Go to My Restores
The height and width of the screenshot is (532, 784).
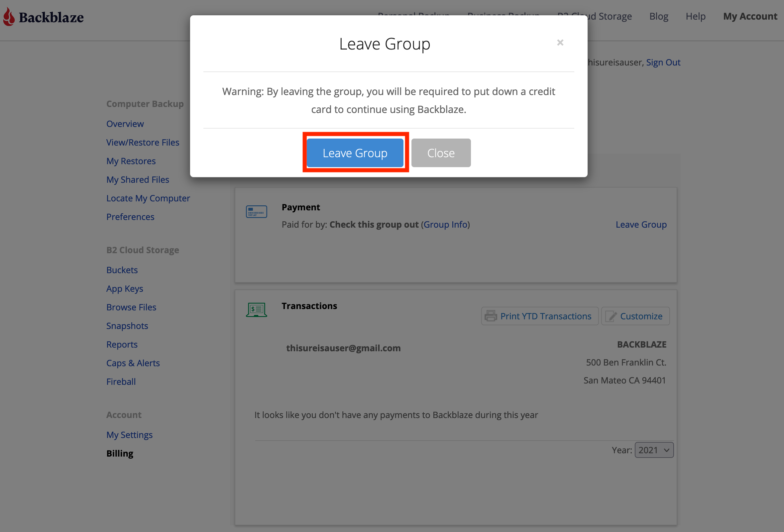[131, 161]
